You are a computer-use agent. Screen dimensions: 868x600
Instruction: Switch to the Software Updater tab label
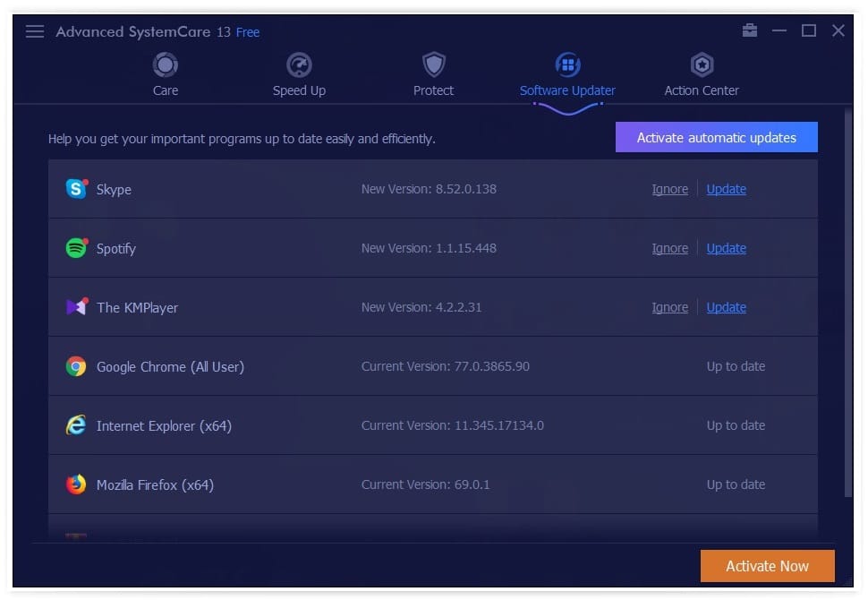click(567, 90)
